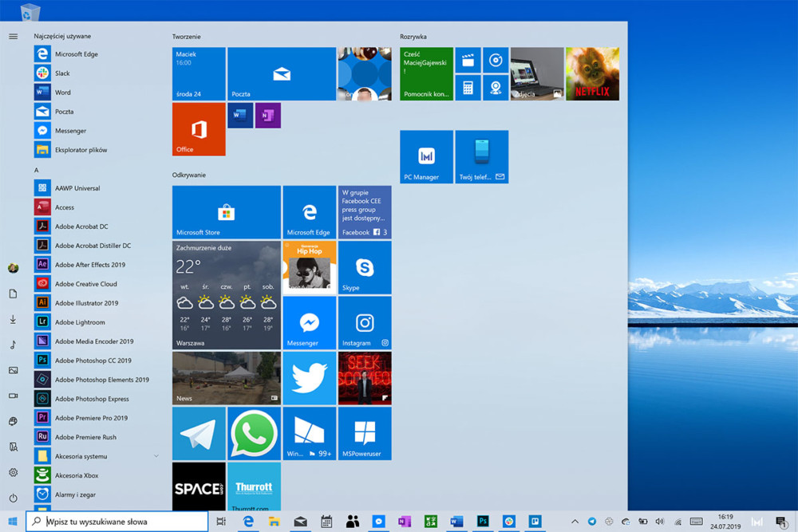Jump to letter A app index
The height and width of the screenshot is (532, 798).
[36, 170]
